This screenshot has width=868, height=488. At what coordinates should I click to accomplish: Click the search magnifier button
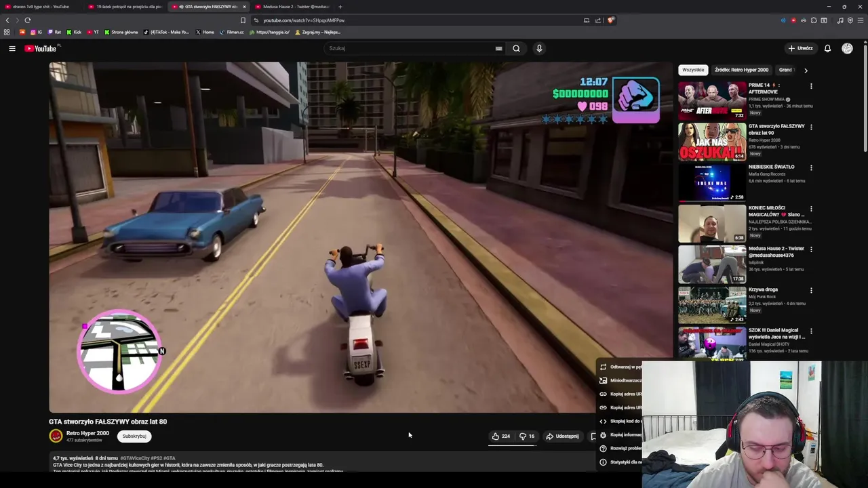pyautogui.click(x=516, y=48)
